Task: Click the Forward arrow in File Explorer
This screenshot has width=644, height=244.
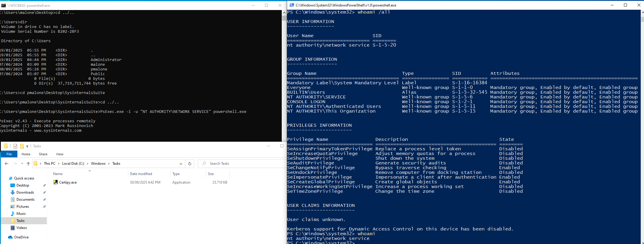Action: (x=15, y=164)
